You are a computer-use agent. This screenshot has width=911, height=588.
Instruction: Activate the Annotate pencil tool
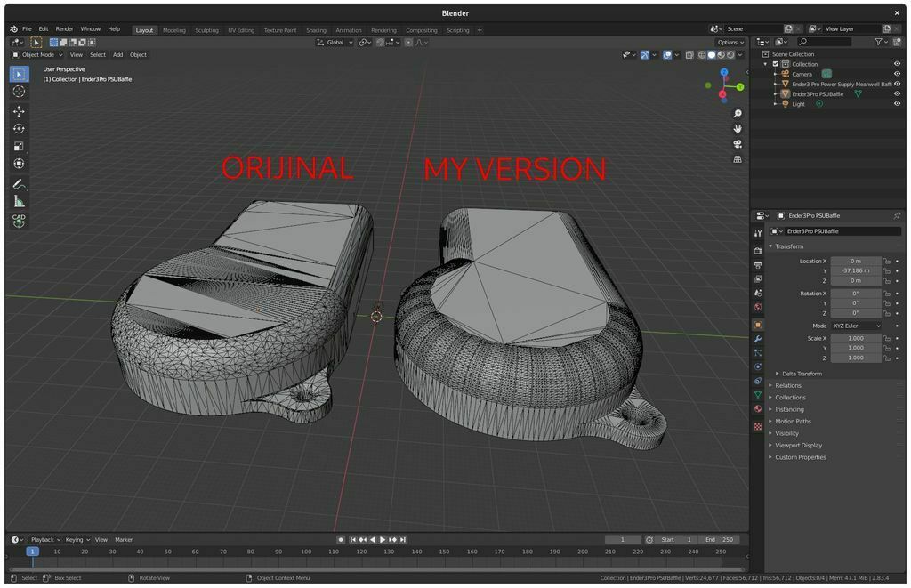(19, 184)
